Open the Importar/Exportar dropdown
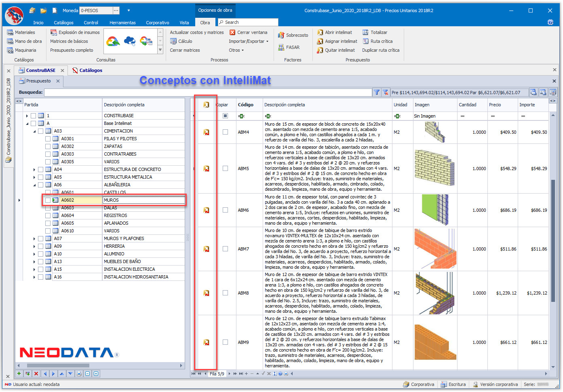This screenshot has width=563, height=392. tap(249, 41)
